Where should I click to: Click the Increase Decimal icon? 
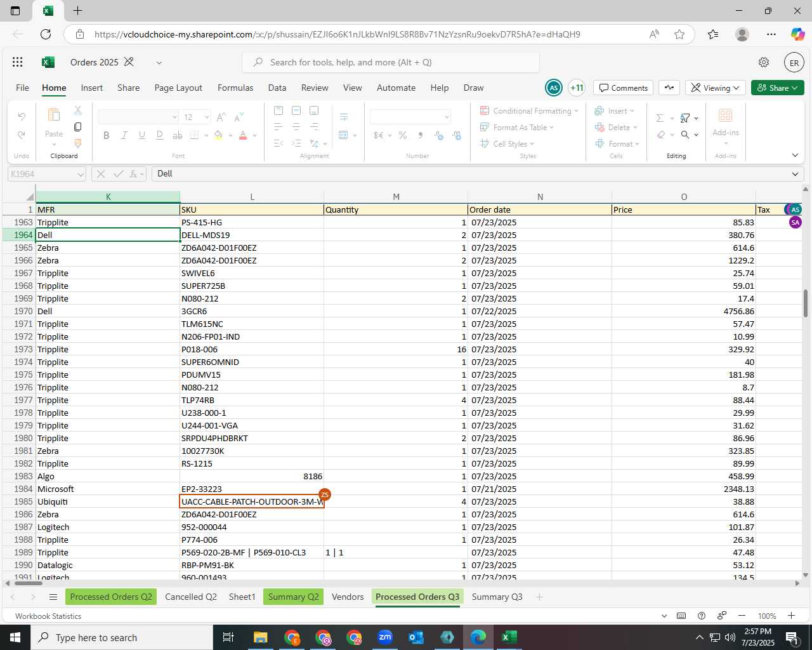439,135
